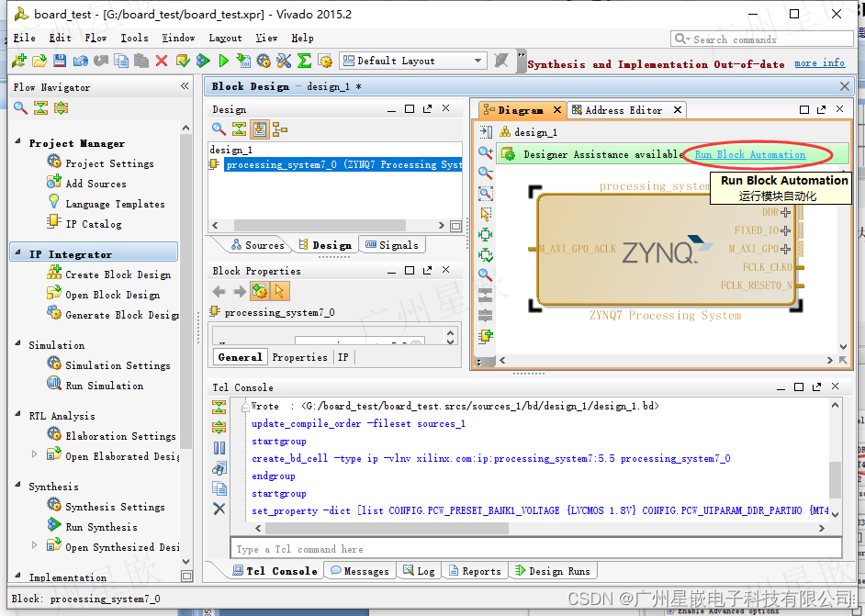This screenshot has height=616, width=865.
Task: Click the green Run Implementation arrow icon
Action: tap(223, 61)
